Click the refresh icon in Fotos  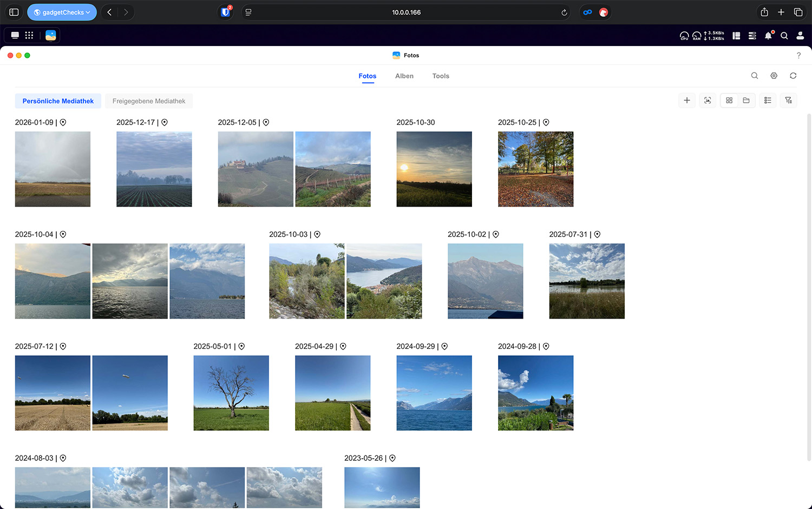793,76
